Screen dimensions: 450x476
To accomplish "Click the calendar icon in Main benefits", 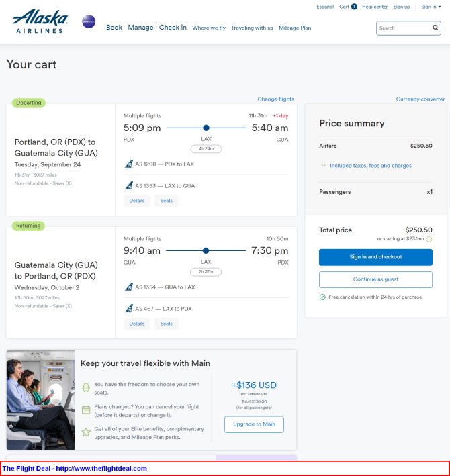I will point(86,410).
